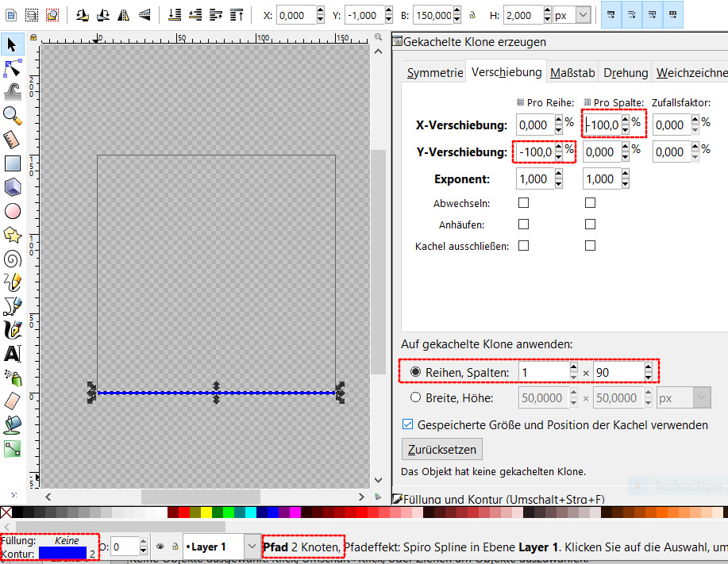Select the Spiral tool
Screen dimensions: 728x564
point(12,259)
